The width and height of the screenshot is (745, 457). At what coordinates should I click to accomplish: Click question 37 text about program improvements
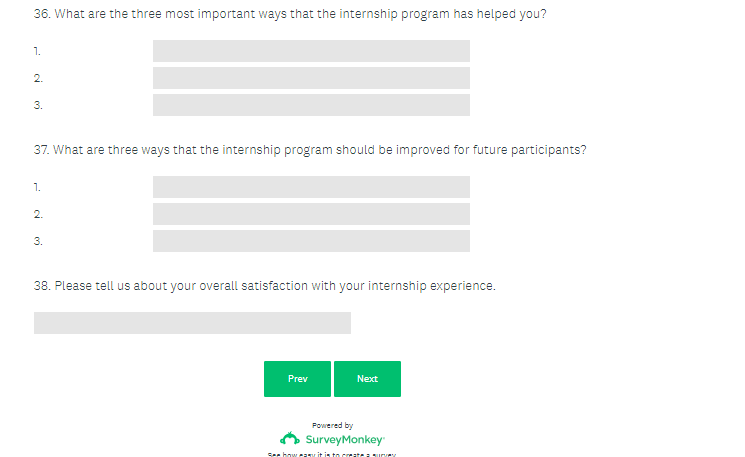click(x=310, y=150)
